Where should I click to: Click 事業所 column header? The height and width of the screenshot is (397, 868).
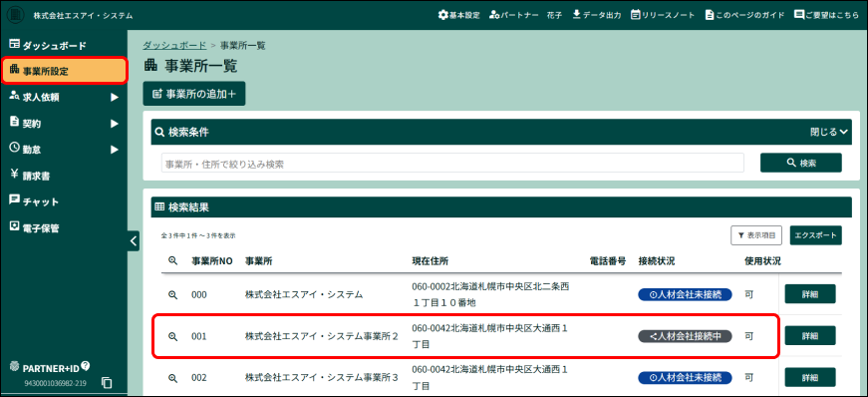click(x=258, y=261)
